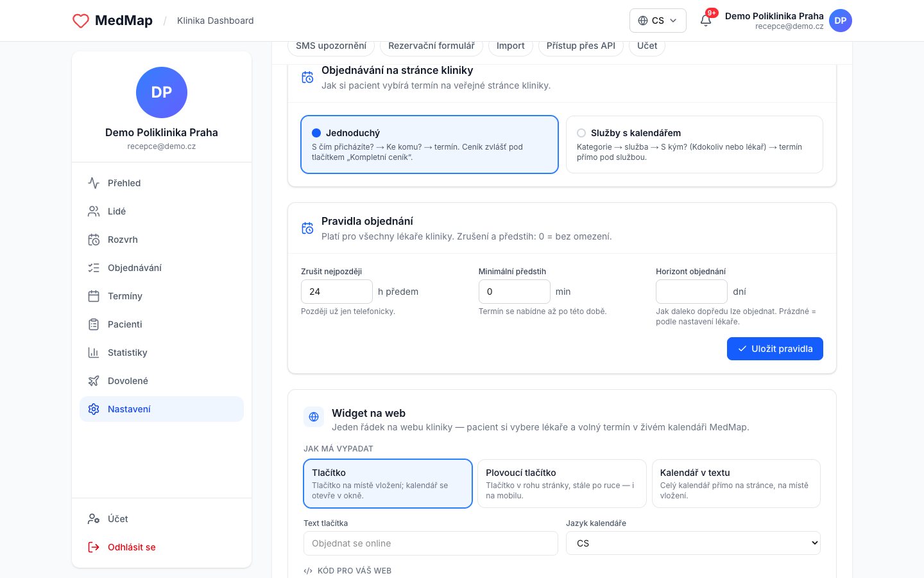
Task: Open the notifications bell
Action: [706, 21]
